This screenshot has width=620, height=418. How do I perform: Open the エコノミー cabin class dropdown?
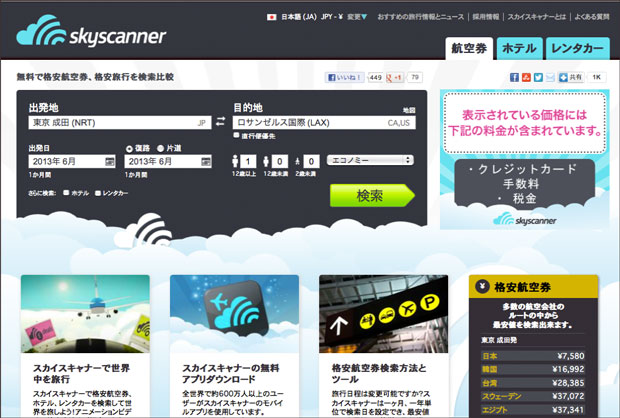[370, 160]
